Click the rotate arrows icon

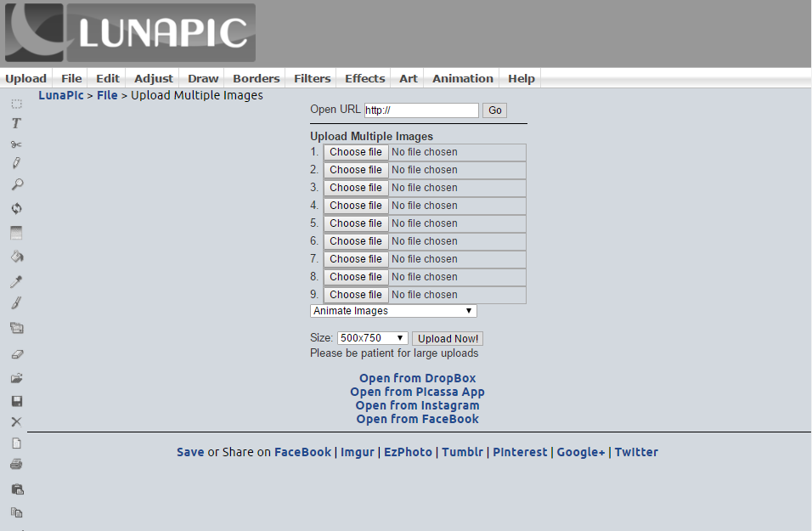(x=16, y=208)
